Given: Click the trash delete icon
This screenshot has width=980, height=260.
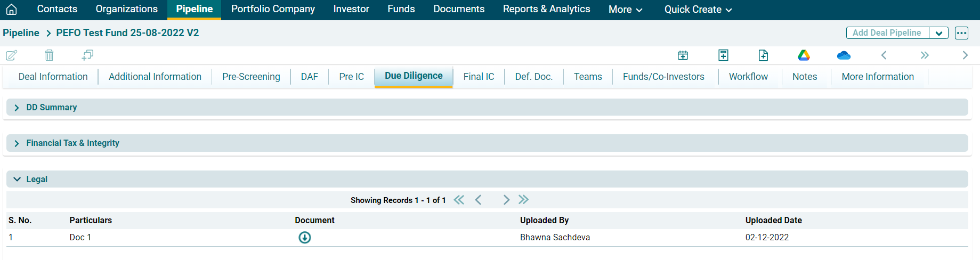Looking at the screenshot, I should 49,55.
